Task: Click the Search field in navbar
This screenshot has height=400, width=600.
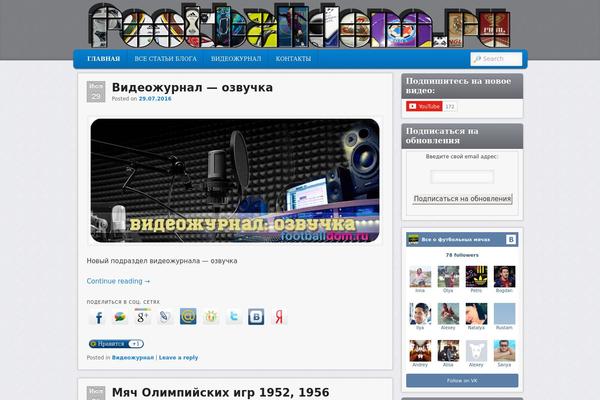Action: (x=495, y=59)
